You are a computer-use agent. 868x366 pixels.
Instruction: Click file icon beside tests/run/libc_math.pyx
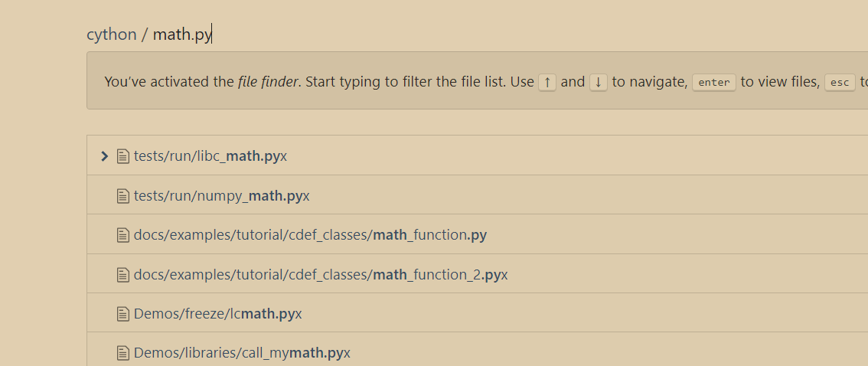pos(122,156)
